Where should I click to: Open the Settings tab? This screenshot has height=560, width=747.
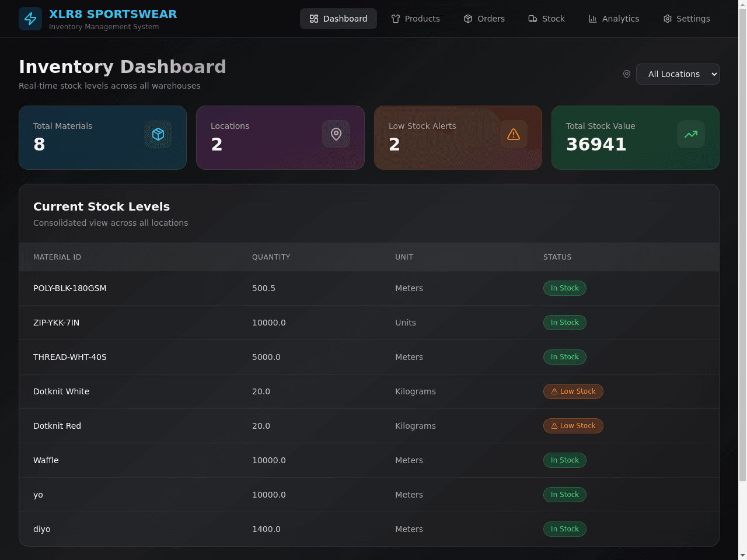[x=687, y=19]
